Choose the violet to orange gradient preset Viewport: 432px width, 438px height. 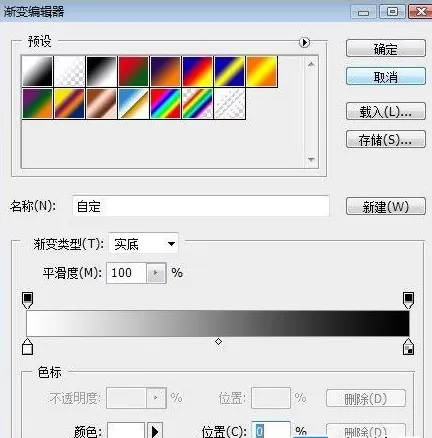pos(165,71)
